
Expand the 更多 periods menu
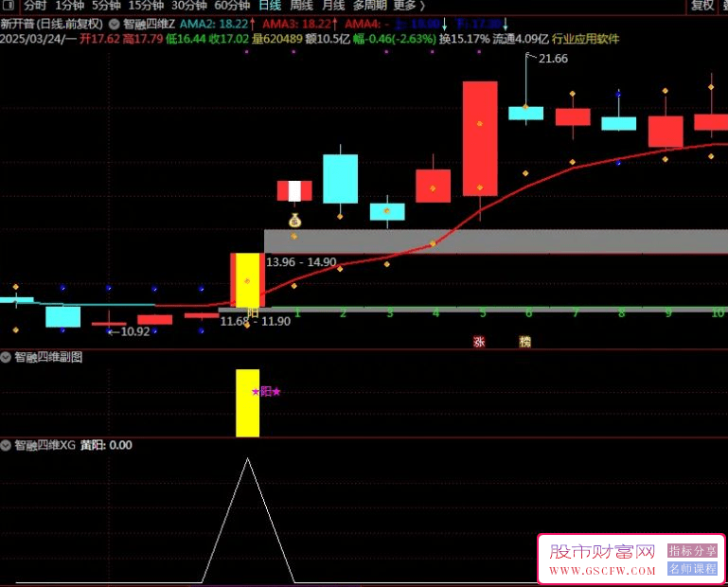click(409, 6)
